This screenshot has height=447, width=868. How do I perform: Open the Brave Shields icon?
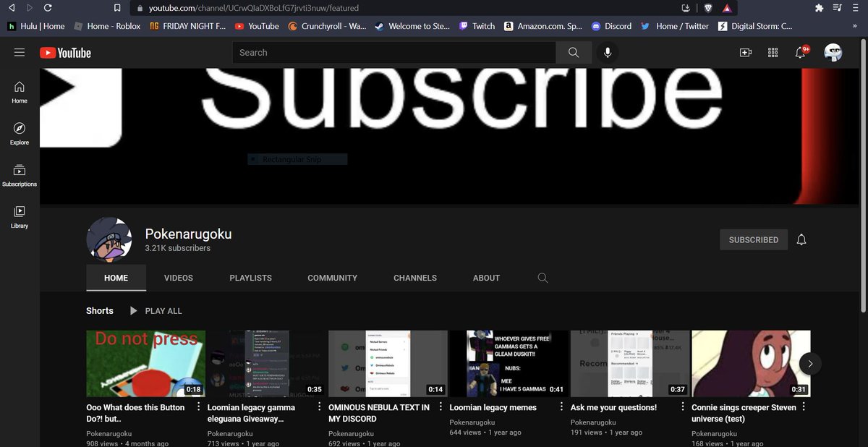tap(708, 8)
